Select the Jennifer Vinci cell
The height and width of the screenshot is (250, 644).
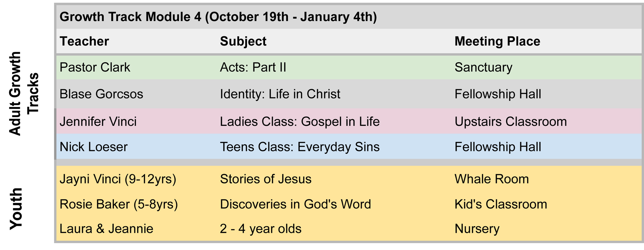pyautogui.click(x=98, y=122)
